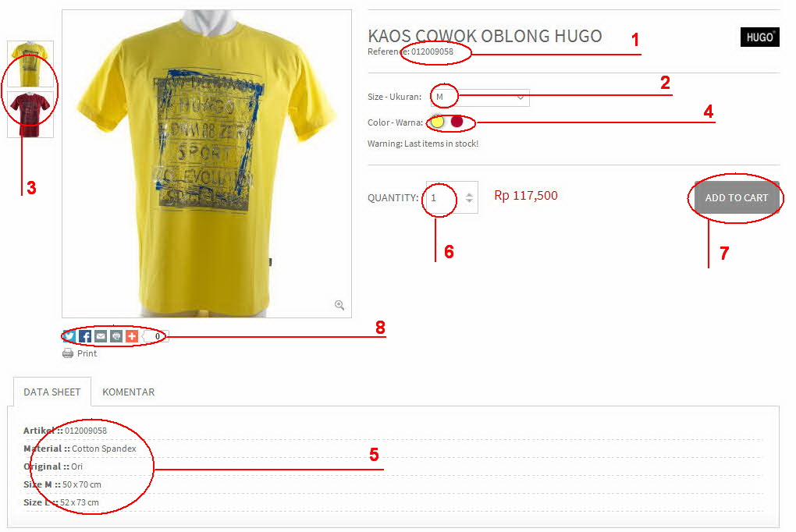Click the magnifier zoom icon on image
796x532 pixels.
click(339, 305)
